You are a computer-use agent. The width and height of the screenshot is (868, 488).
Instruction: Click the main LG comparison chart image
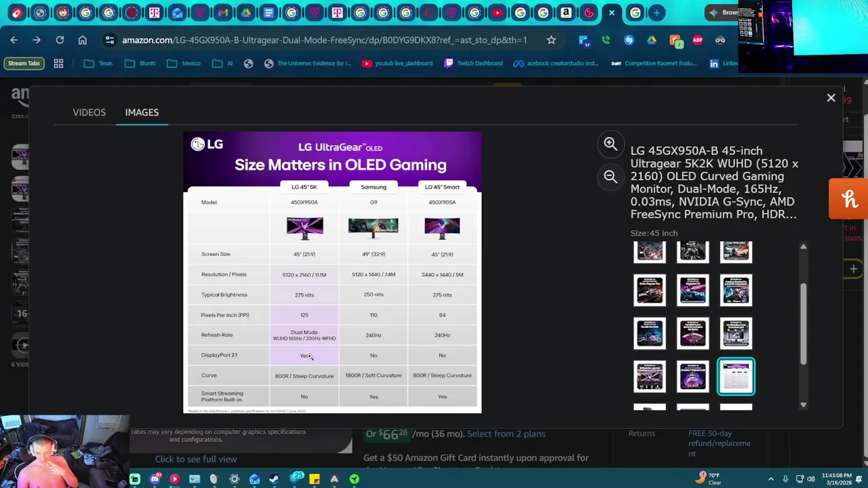tap(332, 272)
